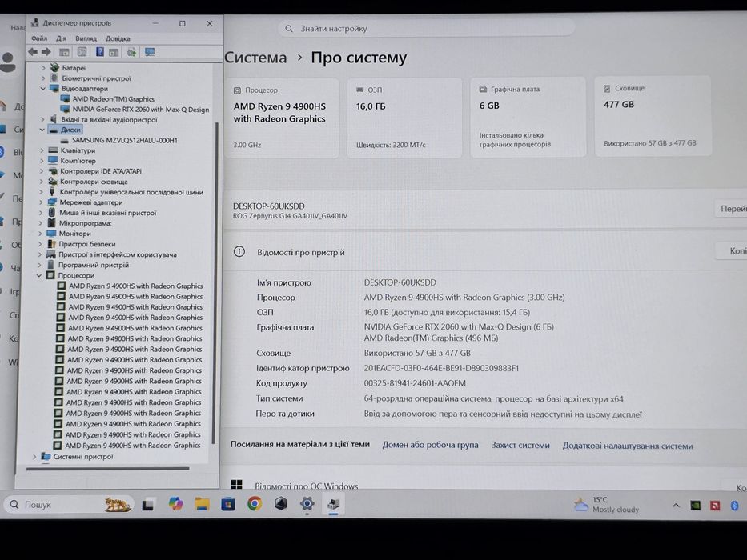Select Миша й інші вказівні пристрої
This screenshot has height=560, width=747.
[107, 213]
